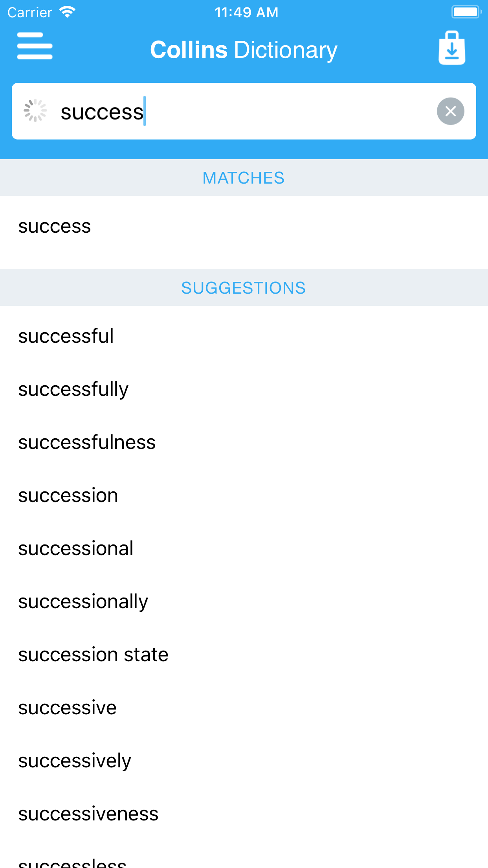Select the suggestion 'successfully'
Image resolution: width=488 pixels, height=868 pixels.
244,389
